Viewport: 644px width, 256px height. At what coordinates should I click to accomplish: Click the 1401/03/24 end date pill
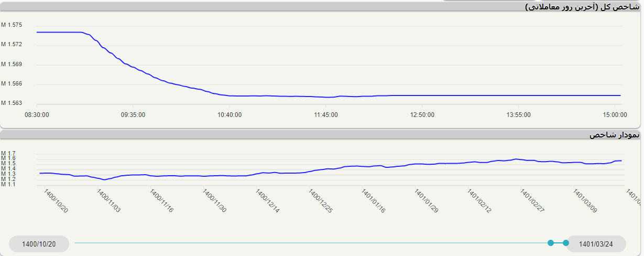[595, 244]
